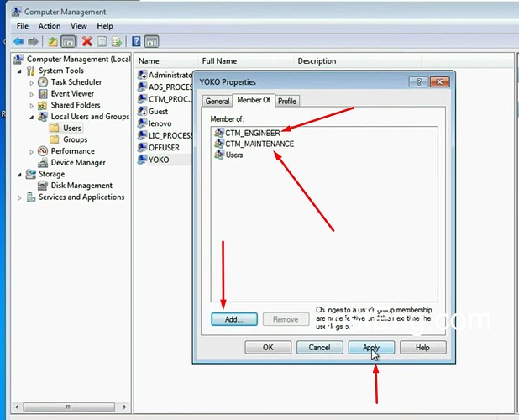This screenshot has width=519, height=420.
Task: Expand the Shared Folders node
Action: pos(31,106)
